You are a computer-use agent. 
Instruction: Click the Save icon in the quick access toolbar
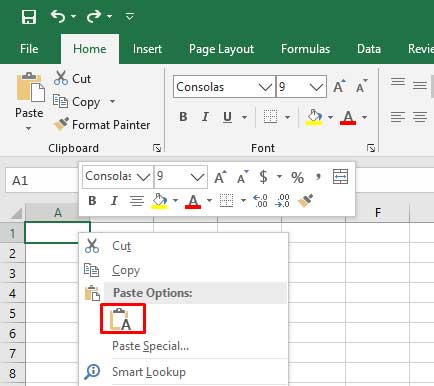29,16
